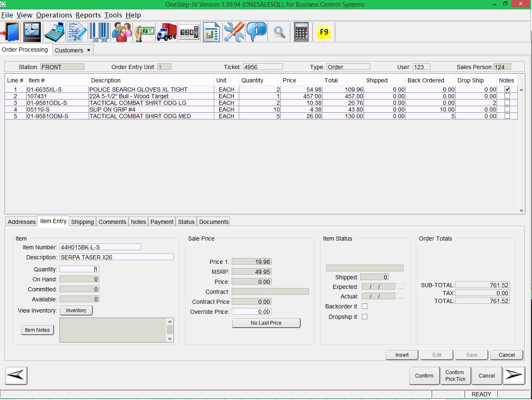532x400 pixels.
Task: Switch to the Shipping tab
Action: pos(82,222)
